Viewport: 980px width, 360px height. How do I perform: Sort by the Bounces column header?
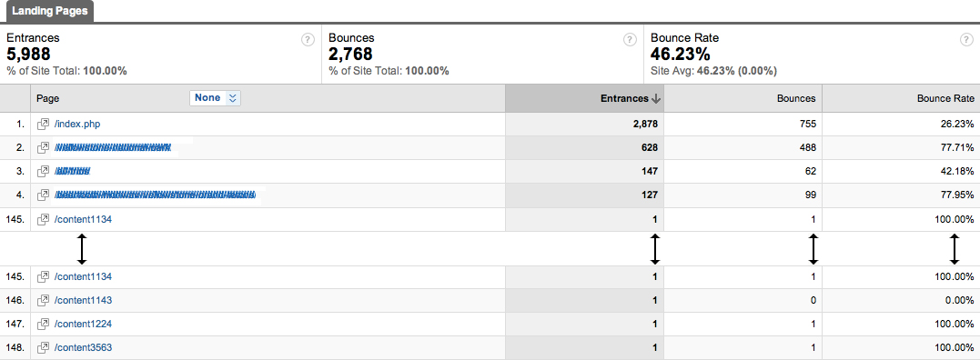pos(795,98)
